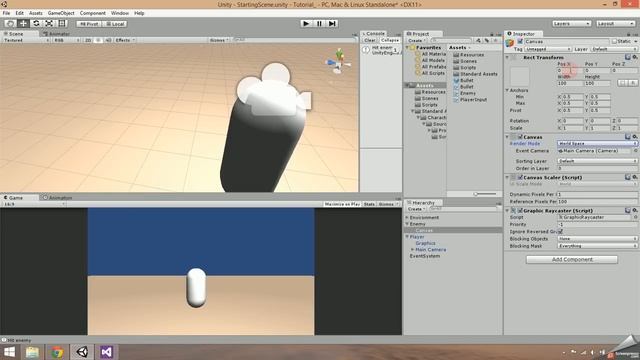The image size is (640, 360).
Task: Open the Canvas Scaler gear menu
Action: click(635, 177)
